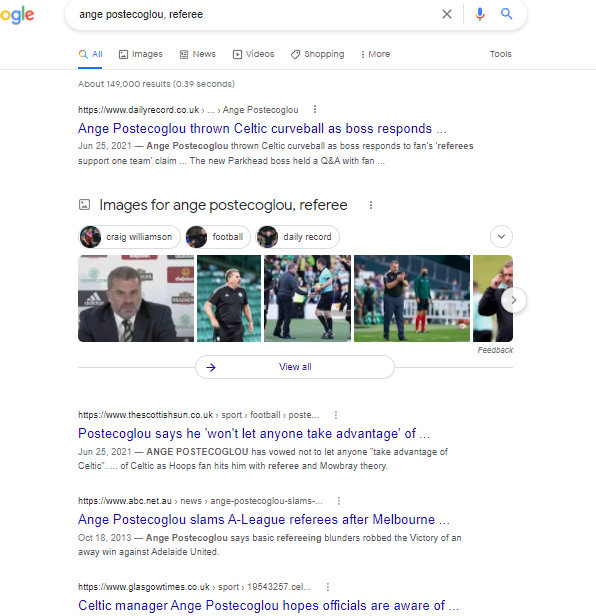Image resolution: width=596 pixels, height=616 pixels.
Task: Open the More search categories menu
Action: [375, 54]
